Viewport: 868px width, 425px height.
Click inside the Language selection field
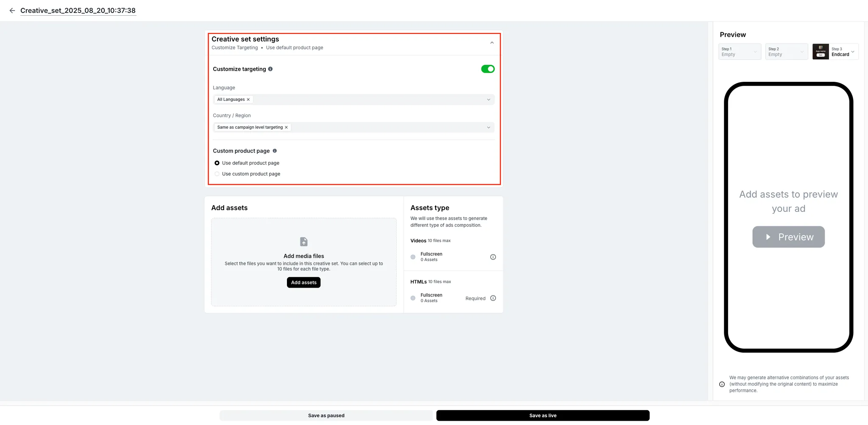354,100
